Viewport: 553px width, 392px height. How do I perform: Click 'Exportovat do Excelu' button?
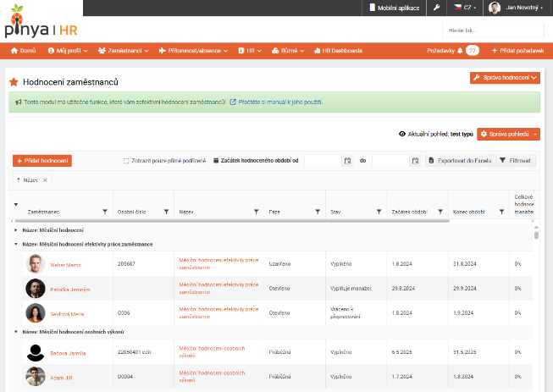(460, 161)
